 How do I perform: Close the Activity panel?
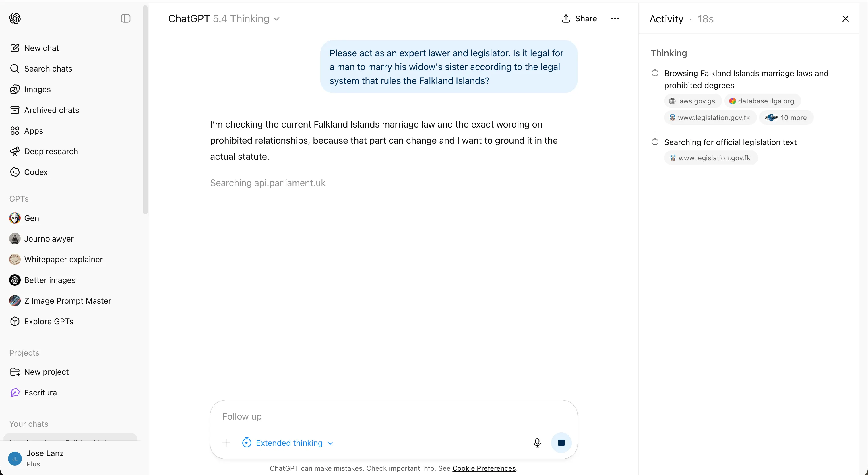[x=845, y=19]
